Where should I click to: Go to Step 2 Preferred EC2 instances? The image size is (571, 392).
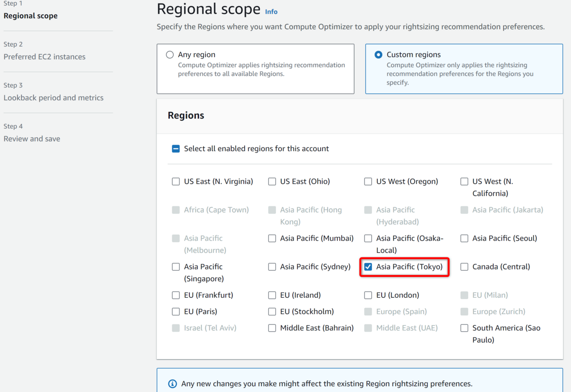(45, 57)
